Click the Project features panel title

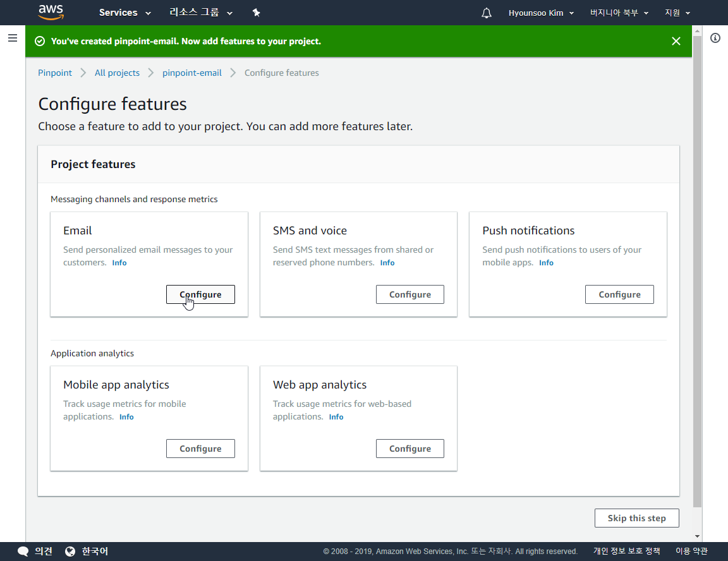point(93,164)
